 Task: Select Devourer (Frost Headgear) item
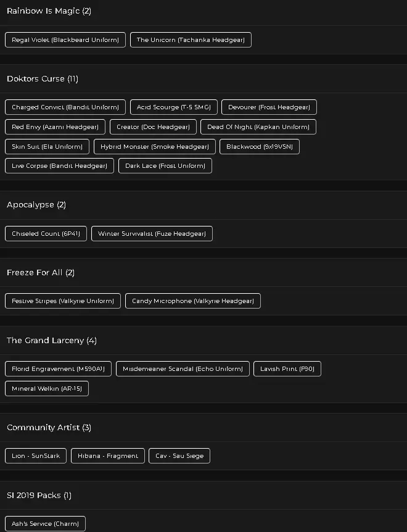click(x=269, y=107)
